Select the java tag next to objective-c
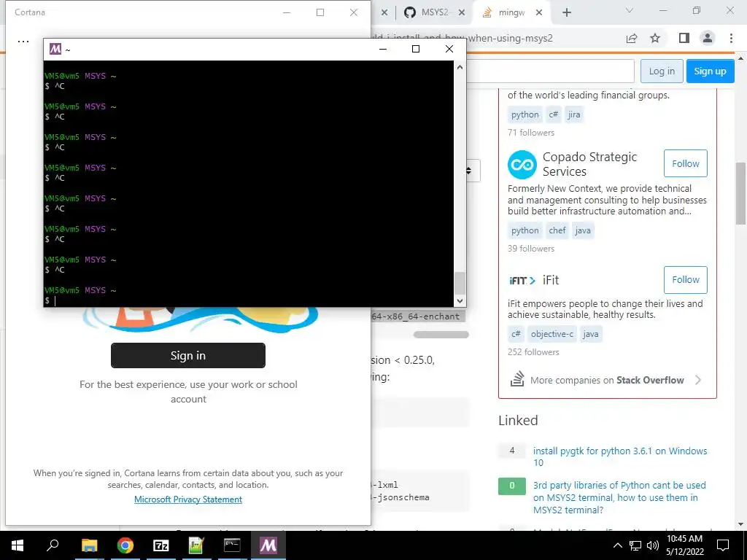Image resolution: width=747 pixels, height=560 pixels. [591, 334]
